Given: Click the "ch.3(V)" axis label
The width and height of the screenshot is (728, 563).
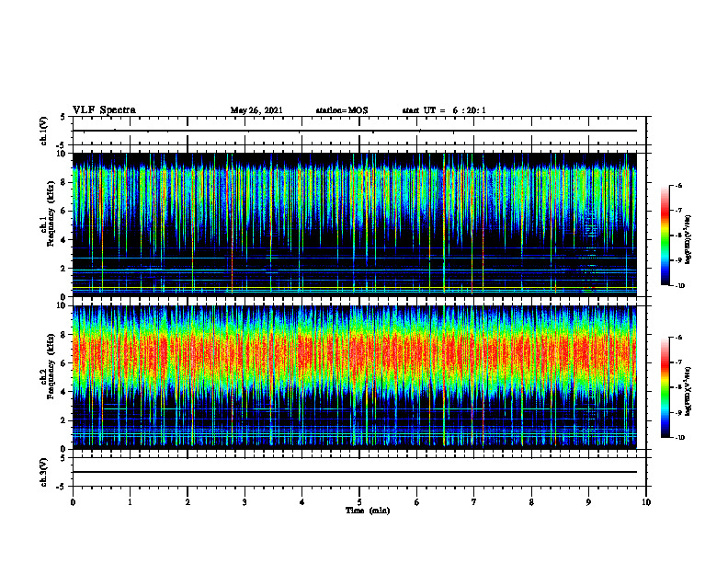Looking at the screenshot, I should (x=44, y=472).
